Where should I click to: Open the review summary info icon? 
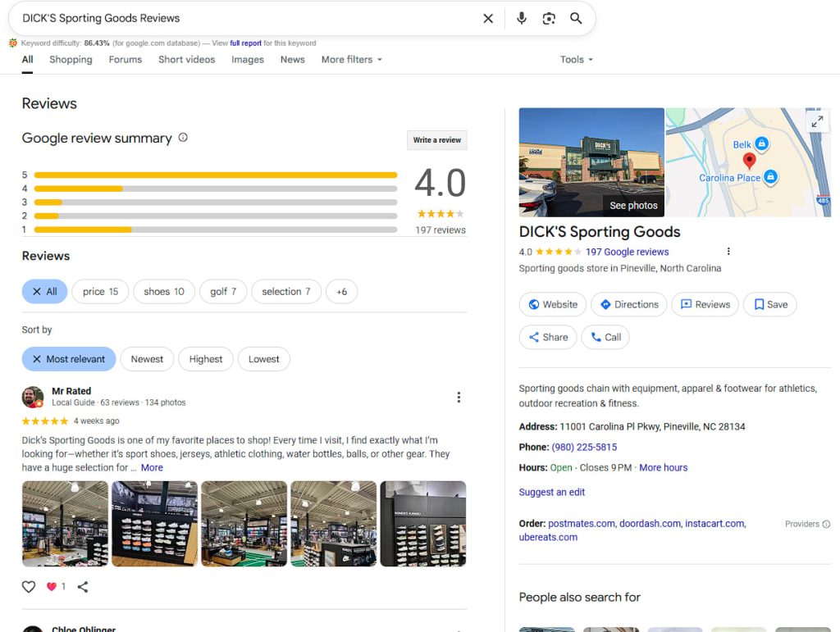coord(183,138)
